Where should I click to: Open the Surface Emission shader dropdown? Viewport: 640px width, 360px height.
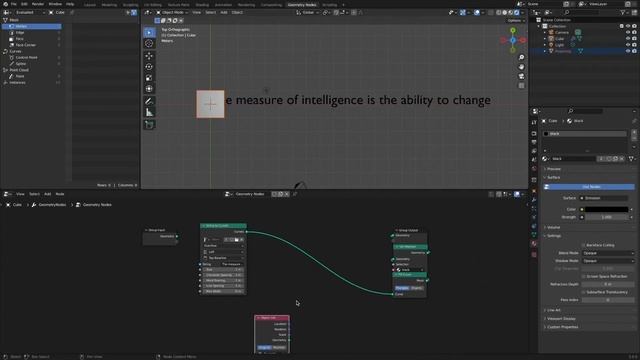click(604, 198)
